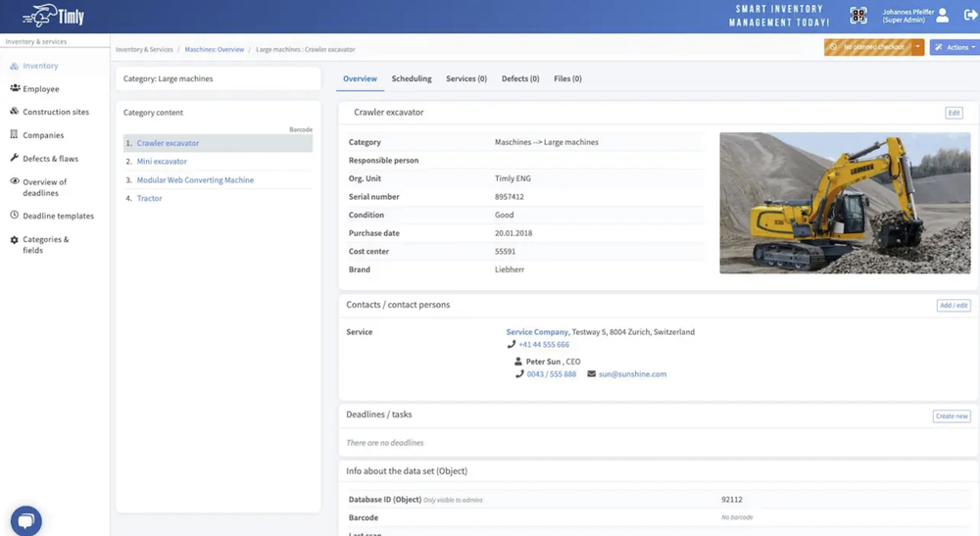This screenshot has height=536, width=980.
Task: Click the logout icon
Action: click(970, 15)
